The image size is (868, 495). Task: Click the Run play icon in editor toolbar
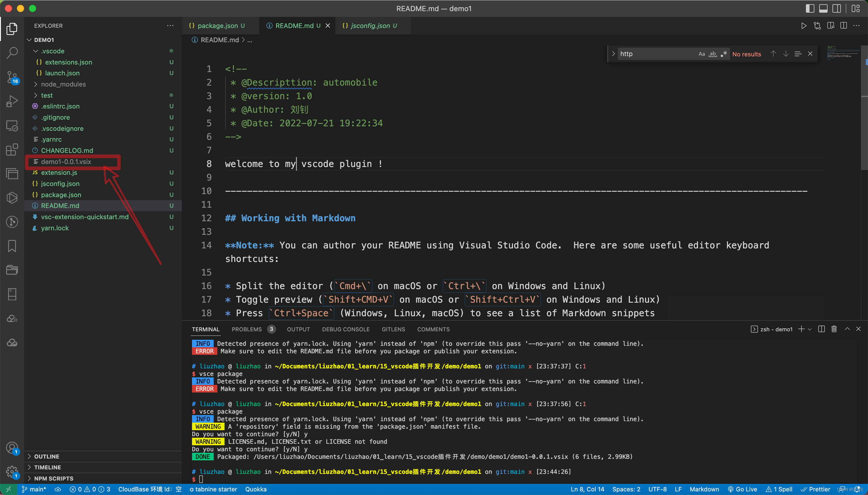click(x=804, y=26)
